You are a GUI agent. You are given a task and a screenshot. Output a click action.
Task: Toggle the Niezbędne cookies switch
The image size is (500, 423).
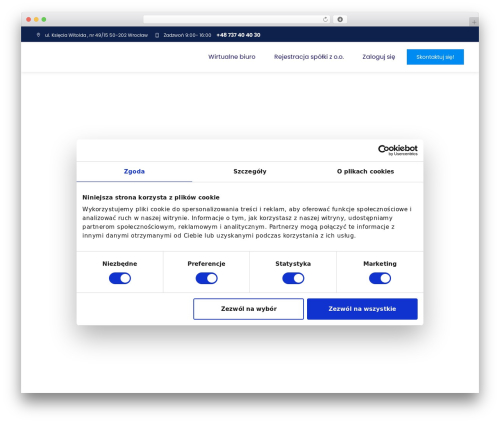coord(120,278)
